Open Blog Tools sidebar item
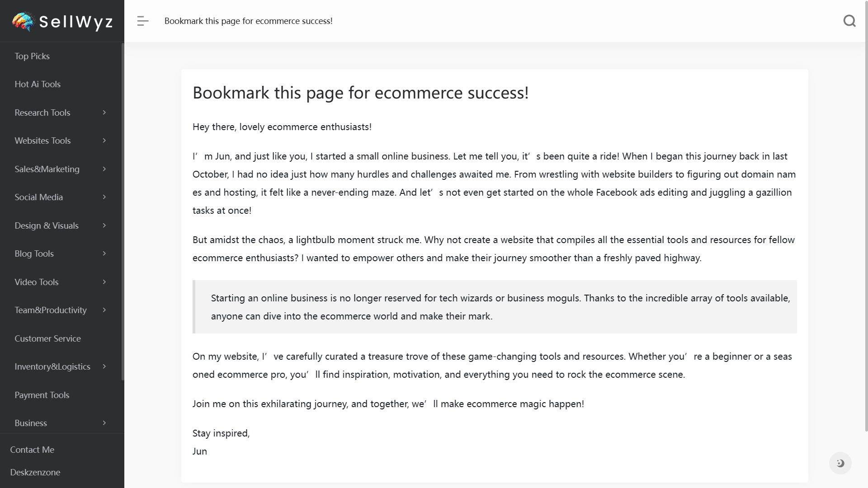This screenshot has height=488, width=868. pyautogui.click(x=34, y=253)
